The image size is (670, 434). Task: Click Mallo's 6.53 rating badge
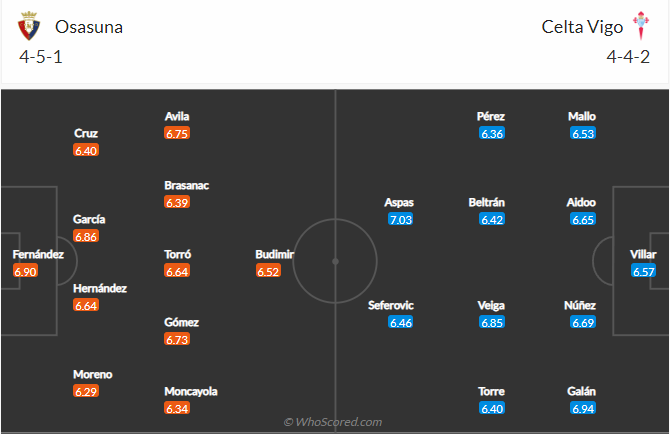[582, 133]
